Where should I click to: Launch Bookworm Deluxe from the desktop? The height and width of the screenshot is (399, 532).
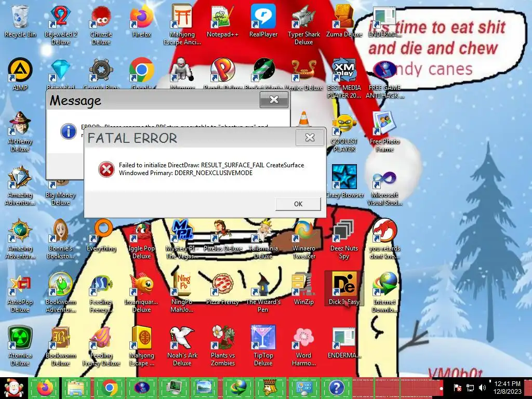click(60, 346)
